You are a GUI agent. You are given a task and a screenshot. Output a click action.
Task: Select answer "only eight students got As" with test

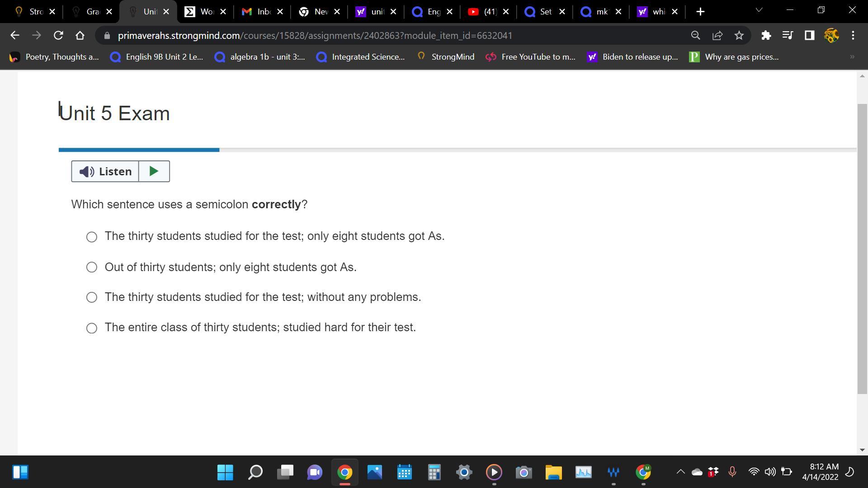(x=92, y=237)
